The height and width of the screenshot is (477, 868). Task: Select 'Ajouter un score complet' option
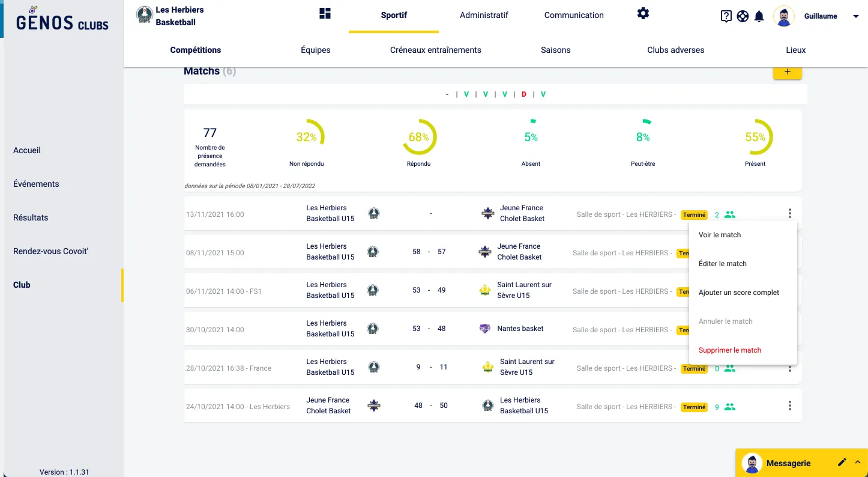738,293
